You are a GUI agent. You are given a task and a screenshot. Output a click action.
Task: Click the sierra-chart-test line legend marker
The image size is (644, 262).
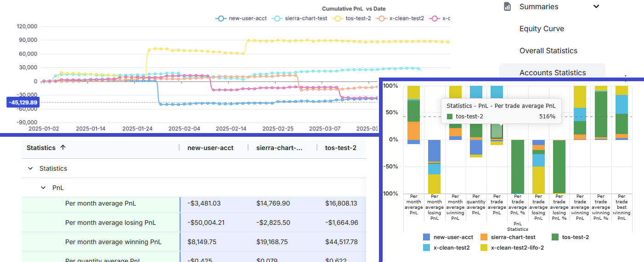(277, 18)
